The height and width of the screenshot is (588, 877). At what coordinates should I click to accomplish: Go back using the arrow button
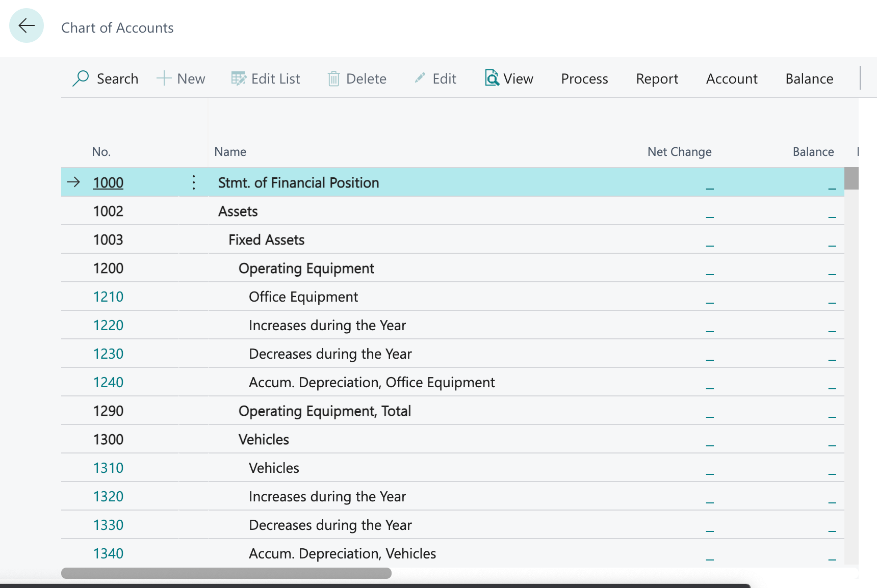click(x=27, y=25)
